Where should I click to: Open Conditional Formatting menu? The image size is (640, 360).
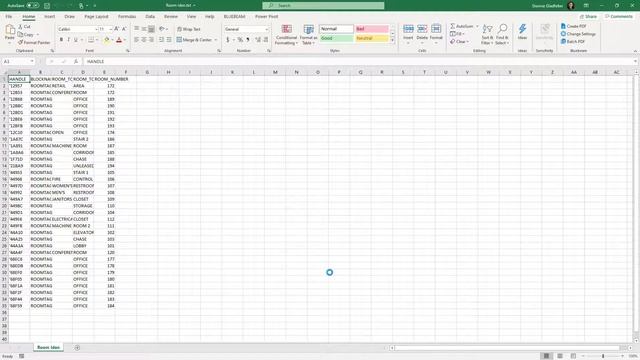(x=287, y=34)
